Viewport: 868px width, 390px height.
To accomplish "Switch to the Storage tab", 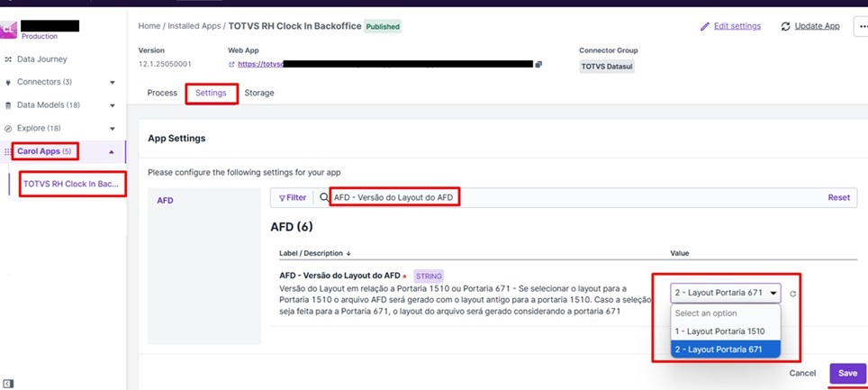I will click(259, 93).
